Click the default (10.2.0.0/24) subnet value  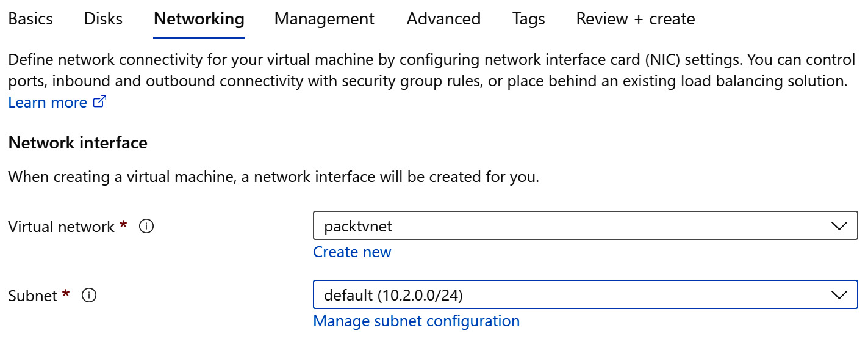393,296
